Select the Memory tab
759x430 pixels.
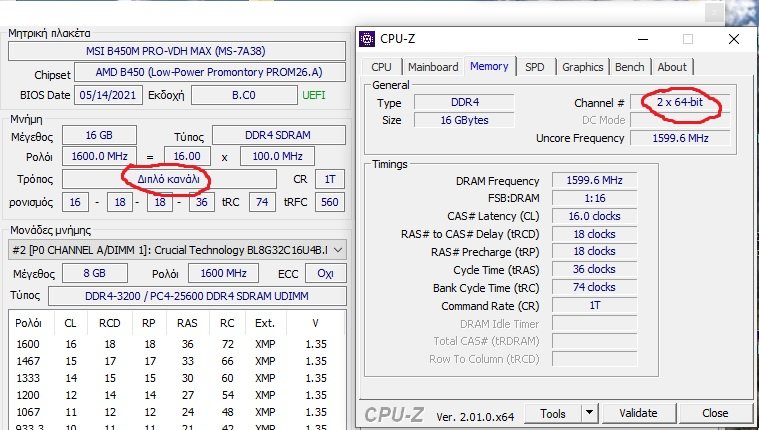(489, 66)
